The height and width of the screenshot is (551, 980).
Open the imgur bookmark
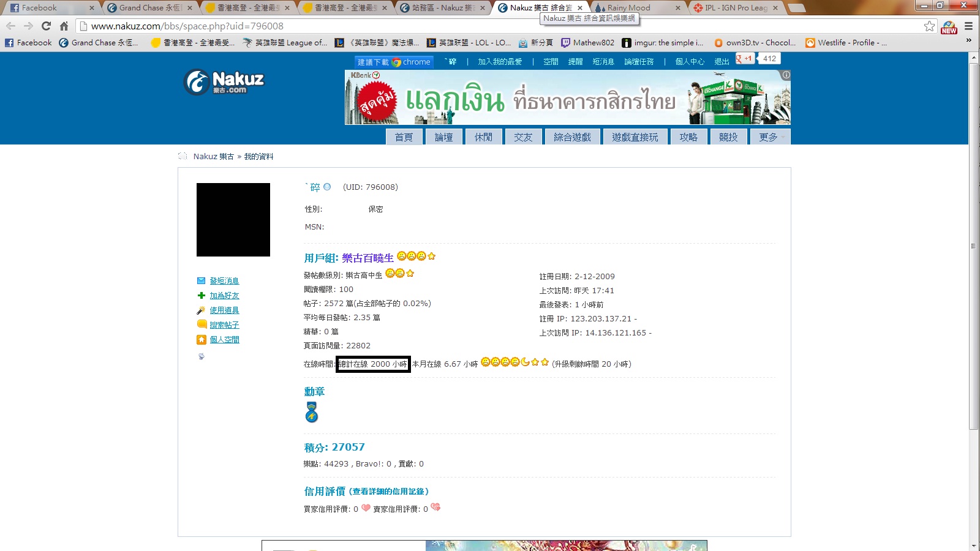coord(663,43)
